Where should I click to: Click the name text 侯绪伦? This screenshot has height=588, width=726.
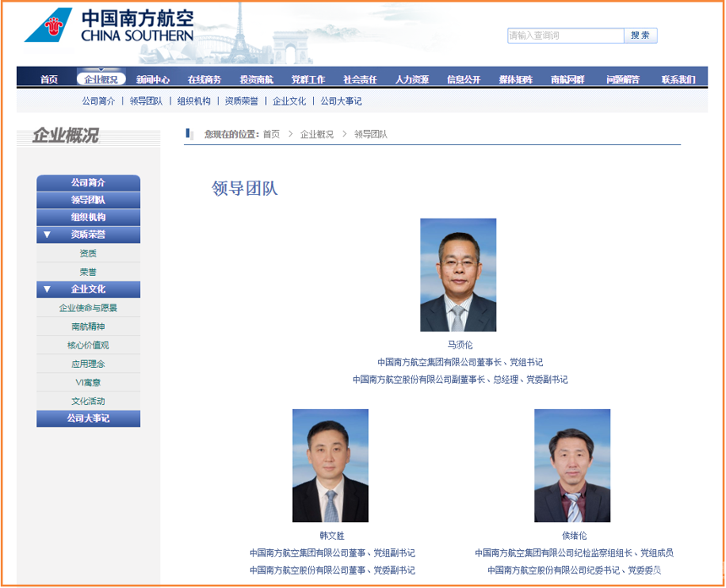575,536
